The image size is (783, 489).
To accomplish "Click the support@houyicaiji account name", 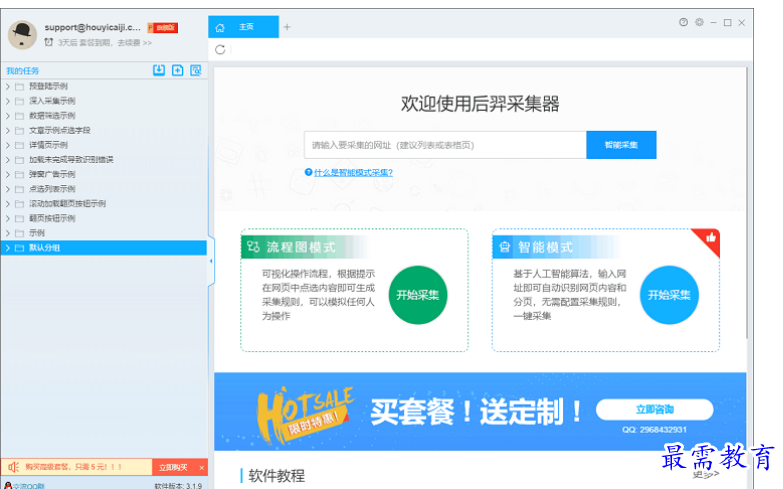I will pos(92,27).
